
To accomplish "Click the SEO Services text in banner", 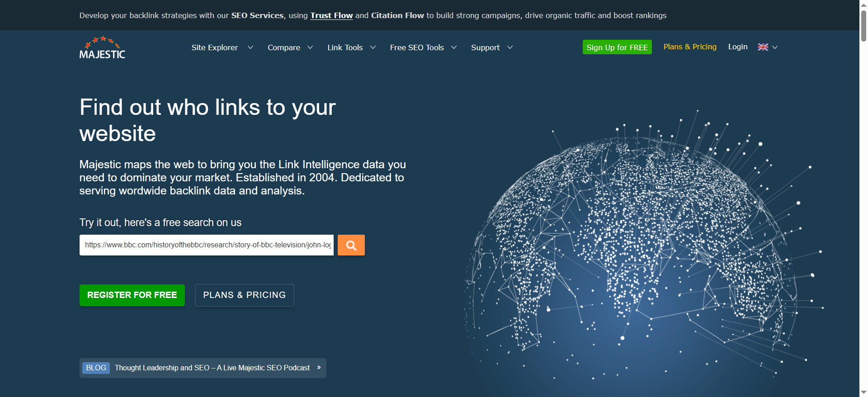I will (257, 15).
